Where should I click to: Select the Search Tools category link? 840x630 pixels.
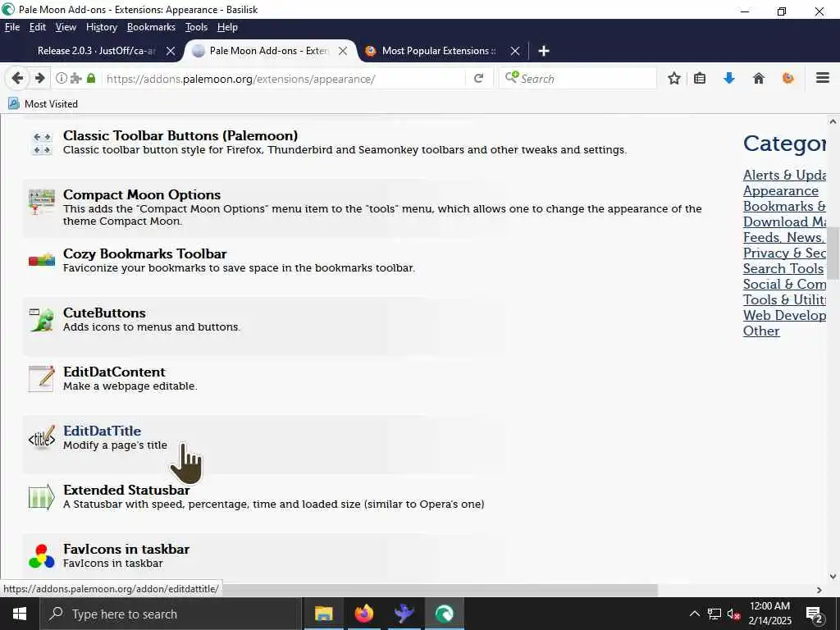783,268
